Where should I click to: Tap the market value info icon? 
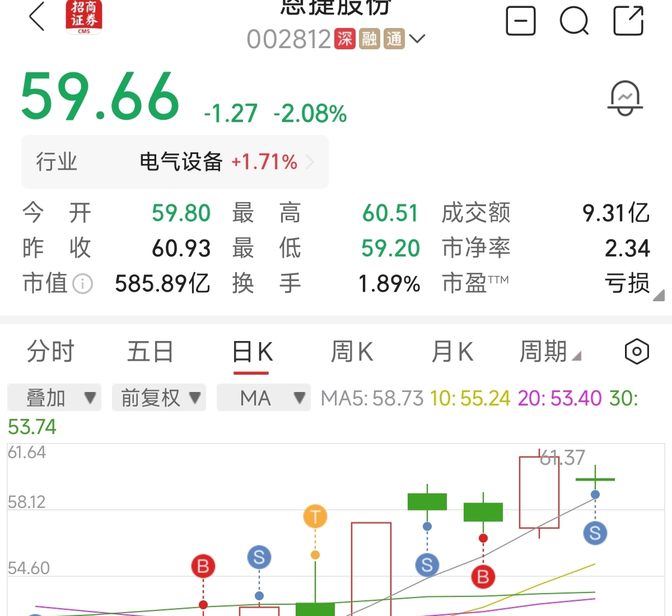coord(83,284)
